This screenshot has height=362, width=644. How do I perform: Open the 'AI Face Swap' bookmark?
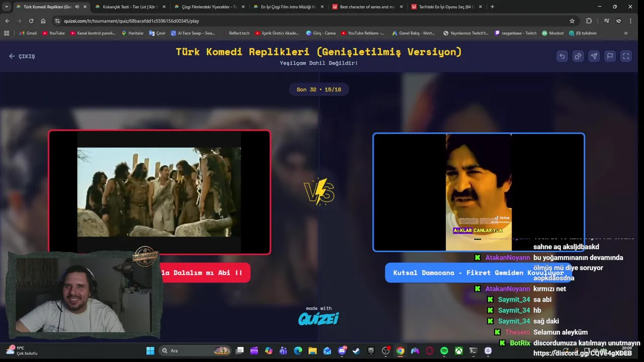193,33
